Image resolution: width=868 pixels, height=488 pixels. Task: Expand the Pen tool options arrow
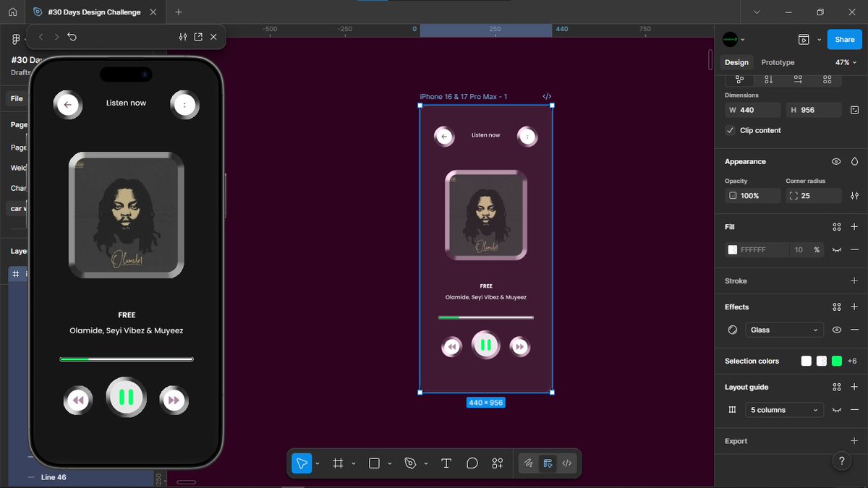(x=426, y=463)
